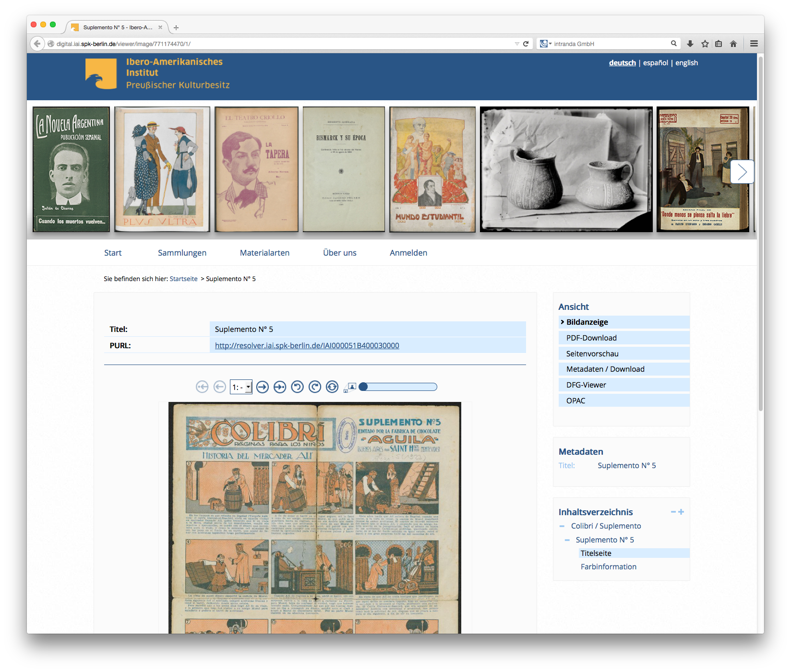
Task: Open Seitenvorschau view
Action: coord(624,354)
